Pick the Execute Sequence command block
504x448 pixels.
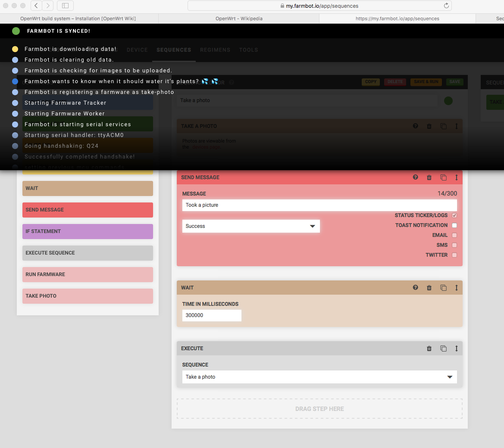88,253
